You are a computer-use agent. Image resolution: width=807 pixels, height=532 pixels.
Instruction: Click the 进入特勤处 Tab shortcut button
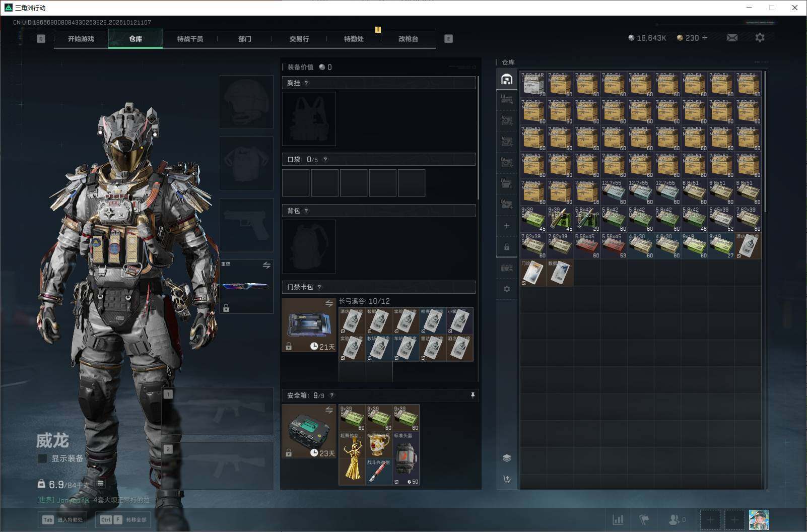coord(62,519)
